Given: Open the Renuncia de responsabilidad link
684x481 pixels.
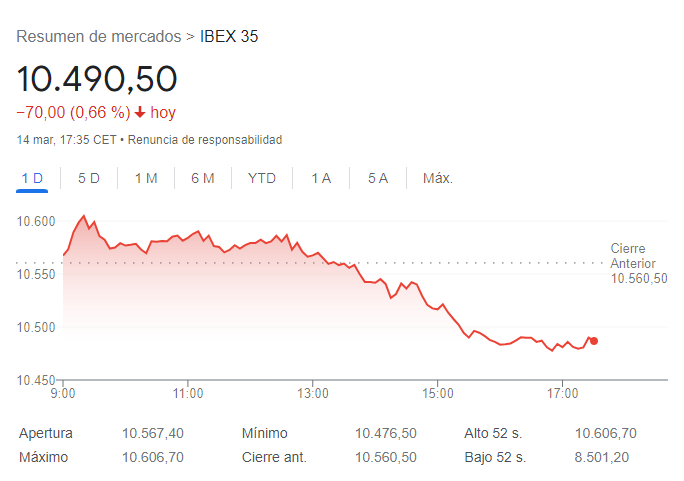Looking at the screenshot, I should click(x=205, y=140).
